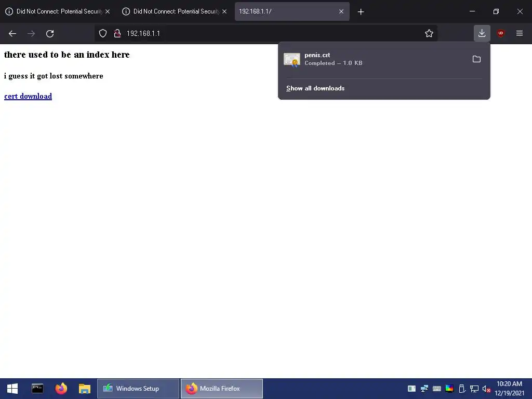The height and width of the screenshot is (399, 532).
Task: Launch Command Prompt from taskbar
Action: 37,389
